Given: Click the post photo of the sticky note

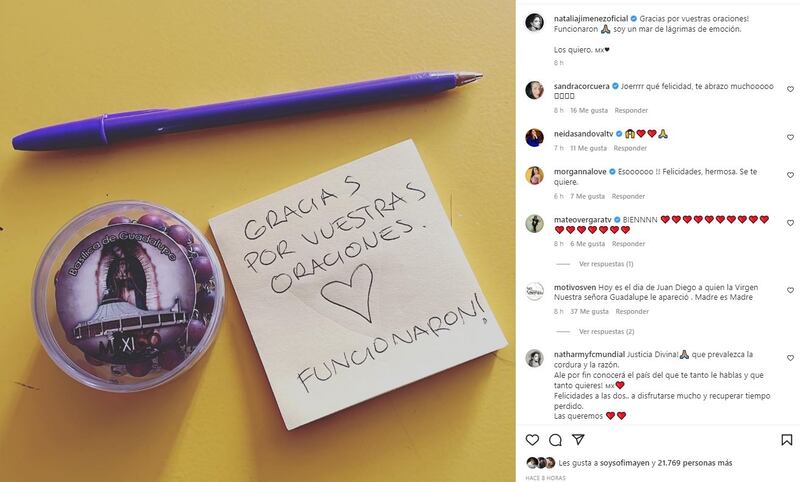Looking at the screenshot, I should [x=258, y=241].
